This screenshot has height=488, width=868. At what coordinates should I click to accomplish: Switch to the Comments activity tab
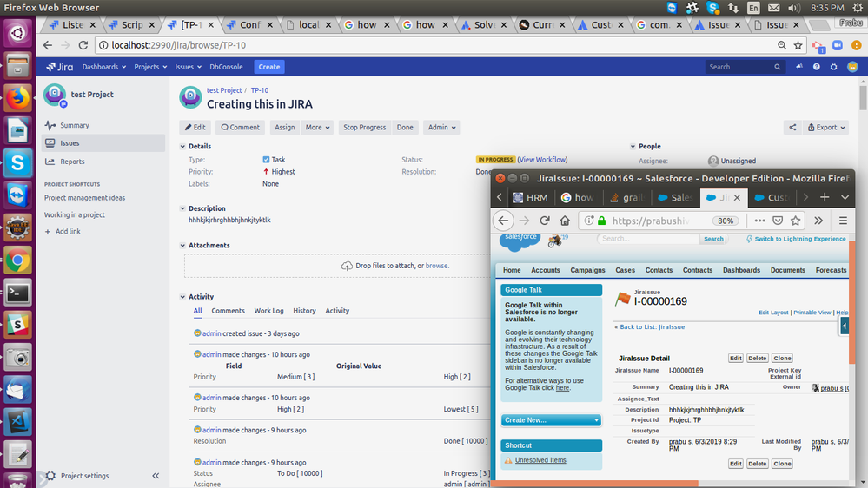tap(228, 311)
